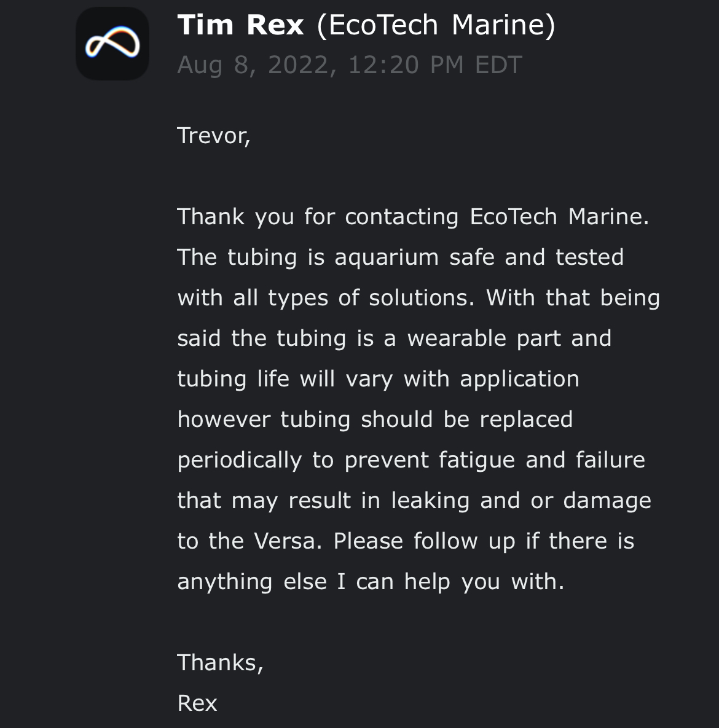This screenshot has width=719, height=728.
Task: Click the word "periodically" in the message
Action: click(x=239, y=461)
